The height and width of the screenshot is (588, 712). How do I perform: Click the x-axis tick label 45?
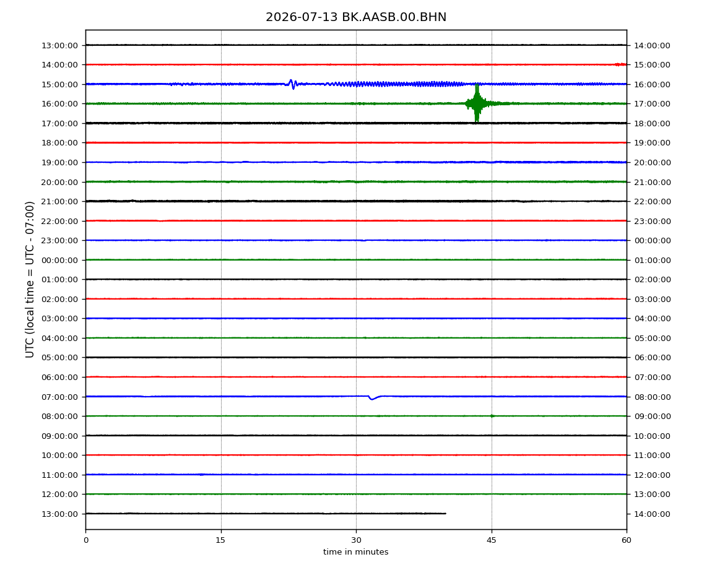492,540
